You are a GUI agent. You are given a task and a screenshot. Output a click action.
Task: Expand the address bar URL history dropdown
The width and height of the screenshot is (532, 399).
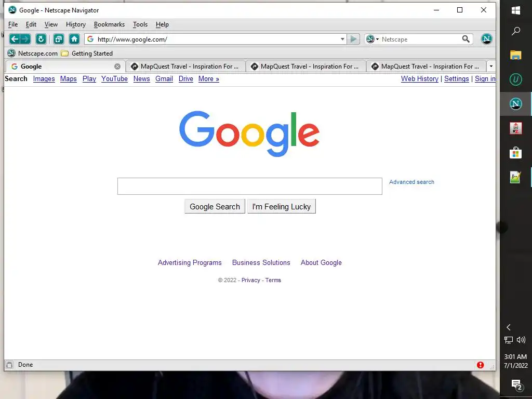(x=342, y=39)
